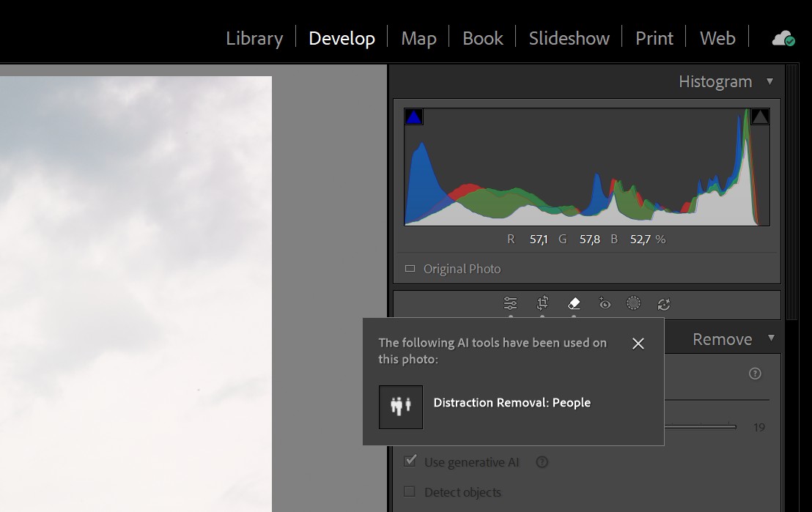Open the Slideshow module
This screenshot has width=812, height=512.
(569, 38)
